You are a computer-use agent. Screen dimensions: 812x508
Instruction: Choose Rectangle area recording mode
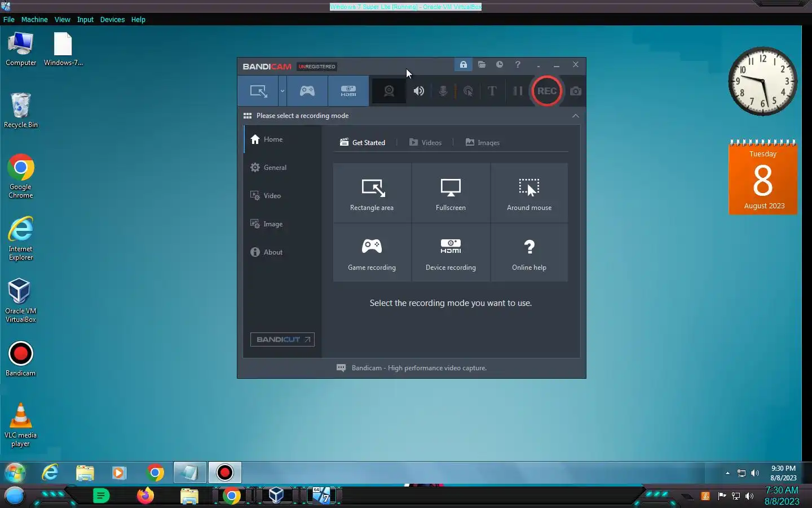(372, 193)
